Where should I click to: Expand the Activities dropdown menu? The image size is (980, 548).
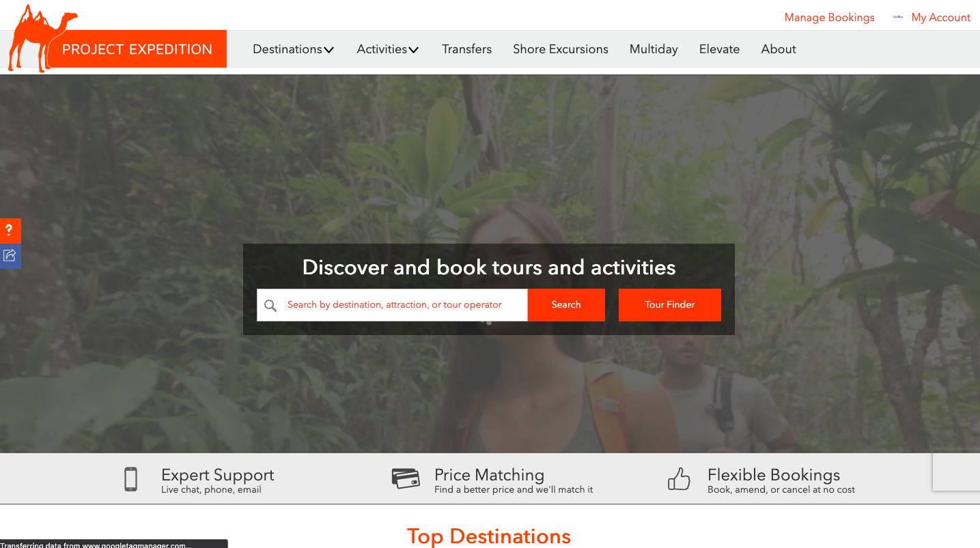(388, 49)
